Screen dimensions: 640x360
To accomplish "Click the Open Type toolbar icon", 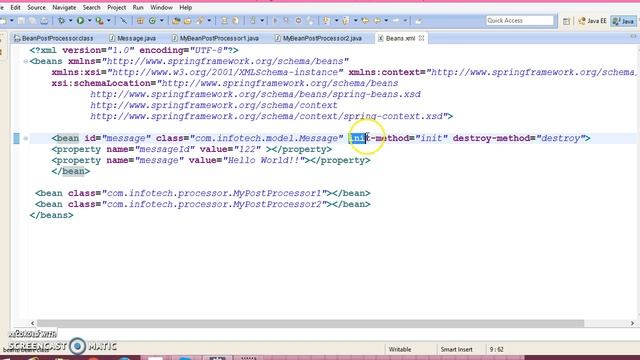I will (x=176, y=20).
